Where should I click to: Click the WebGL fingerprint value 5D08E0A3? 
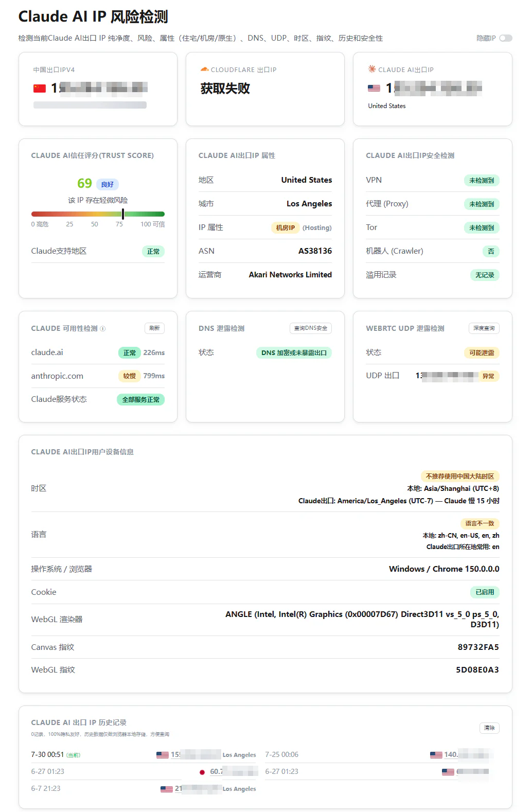pos(477,670)
